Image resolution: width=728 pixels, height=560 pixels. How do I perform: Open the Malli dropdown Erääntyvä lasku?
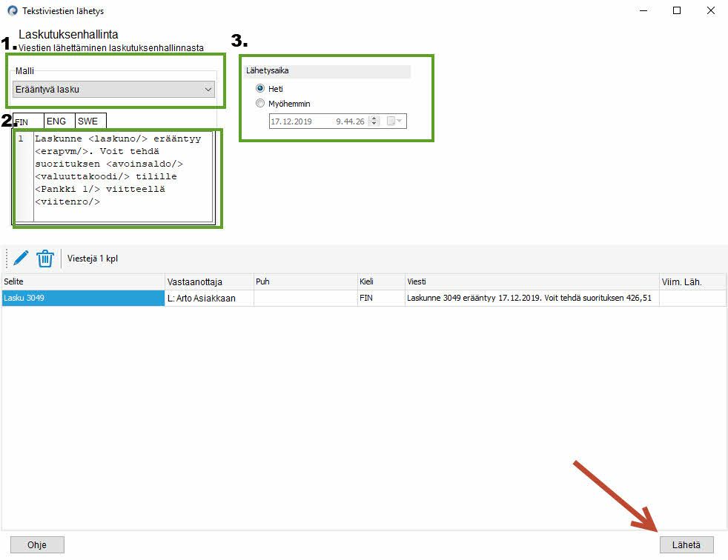click(x=113, y=89)
